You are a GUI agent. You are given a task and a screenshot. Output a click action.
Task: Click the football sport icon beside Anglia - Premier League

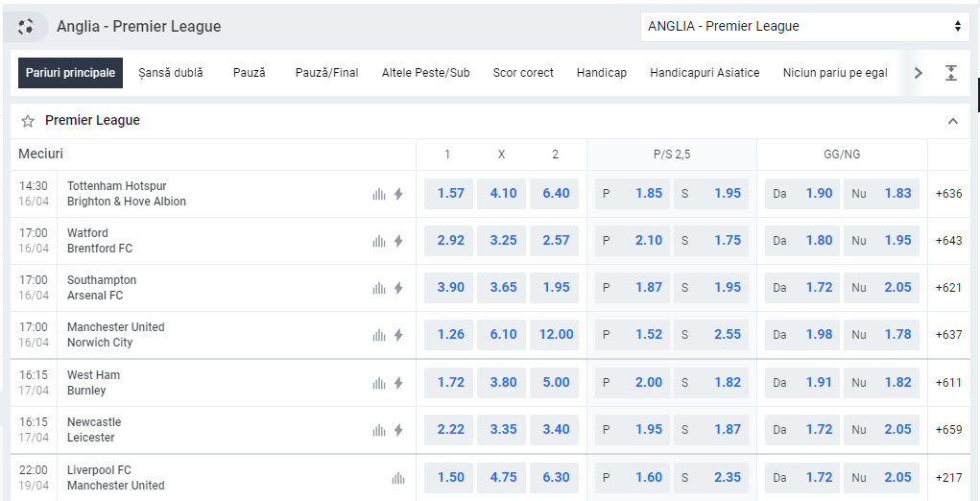point(26,27)
